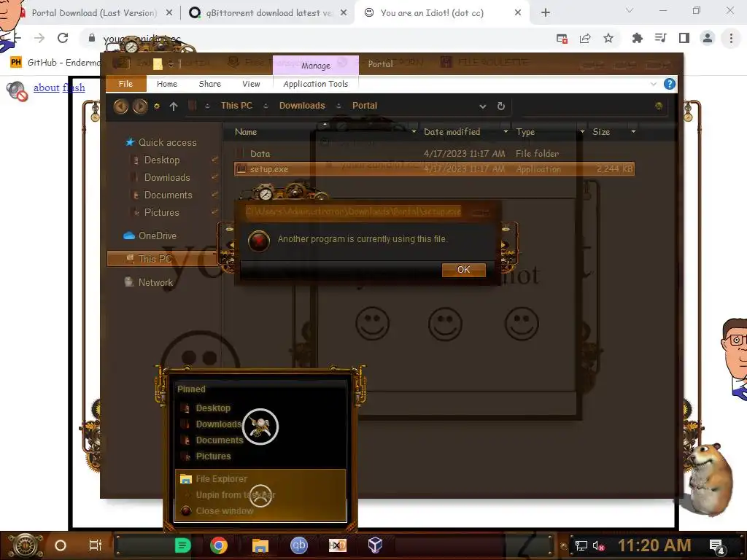Click the Downloads breadcrumb in address bar
This screenshot has height=560, width=747.
pyautogui.click(x=302, y=106)
